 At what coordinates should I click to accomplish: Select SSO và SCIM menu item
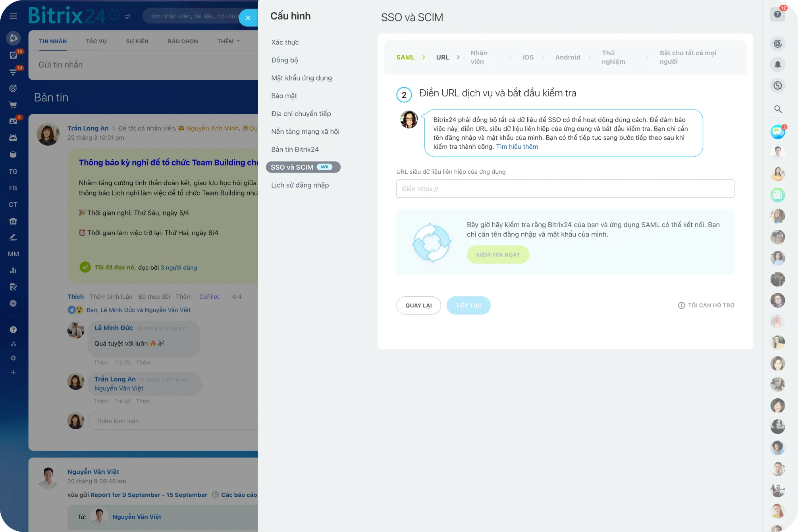click(303, 167)
